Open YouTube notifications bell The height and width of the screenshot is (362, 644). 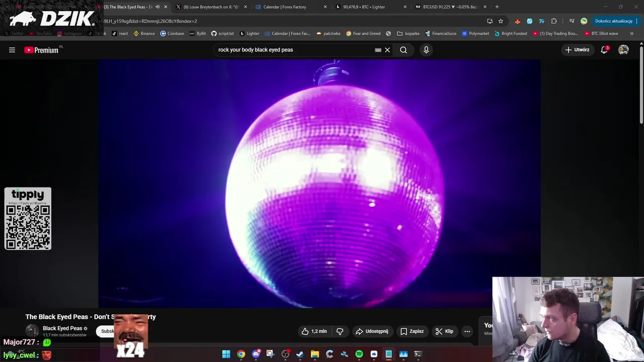click(x=604, y=50)
